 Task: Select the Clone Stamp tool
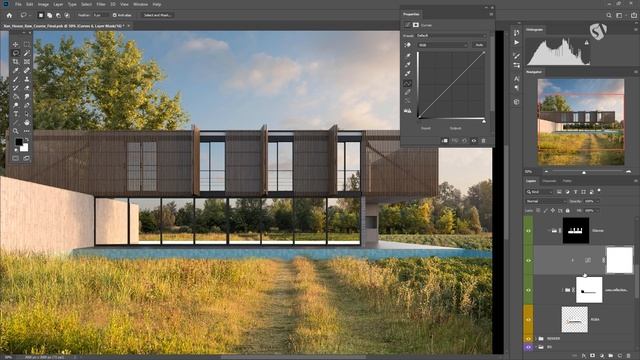coord(27,79)
